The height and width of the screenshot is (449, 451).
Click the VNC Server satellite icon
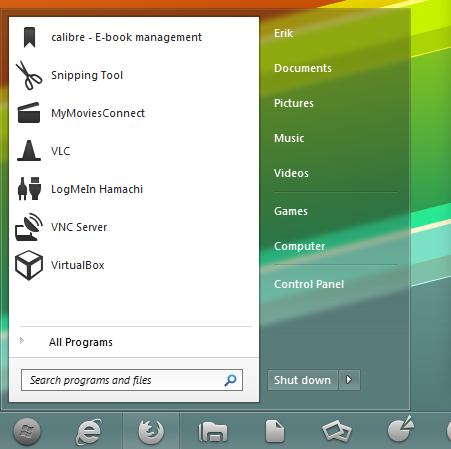click(29, 227)
